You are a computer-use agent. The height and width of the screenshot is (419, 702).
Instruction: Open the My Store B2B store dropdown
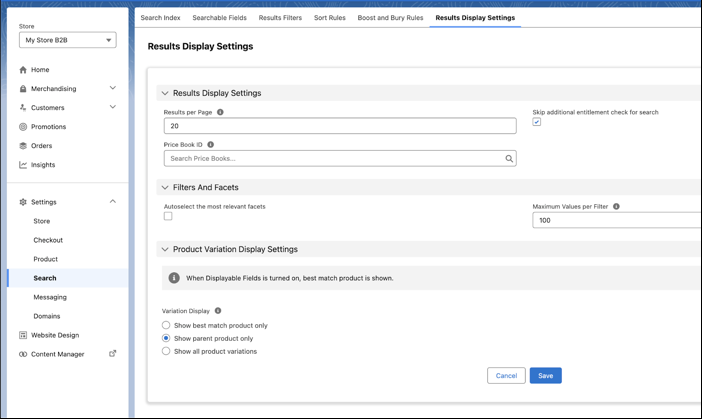[x=68, y=40]
